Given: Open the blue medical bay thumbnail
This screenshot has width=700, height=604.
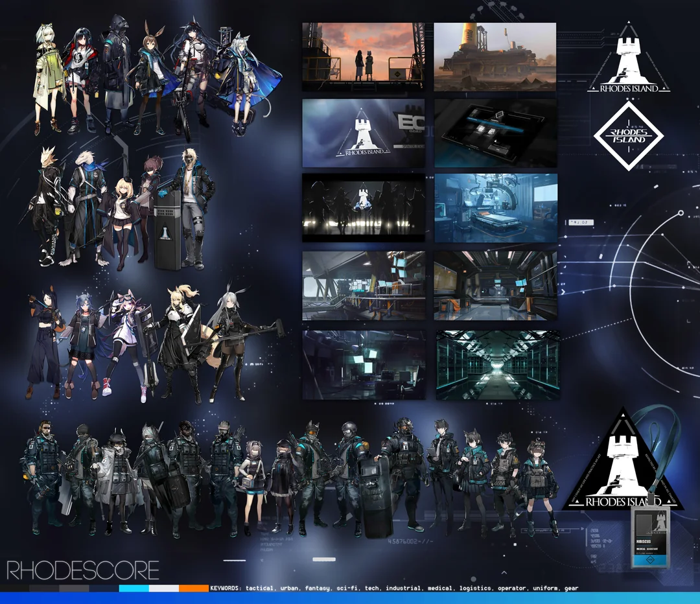Looking at the screenshot, I should 496,208.
